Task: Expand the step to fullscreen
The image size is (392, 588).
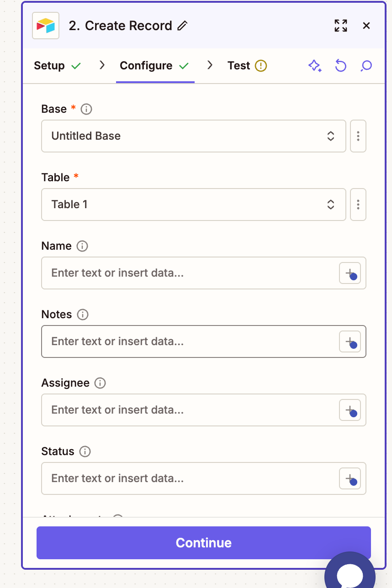Action: (x=340, y=26)
